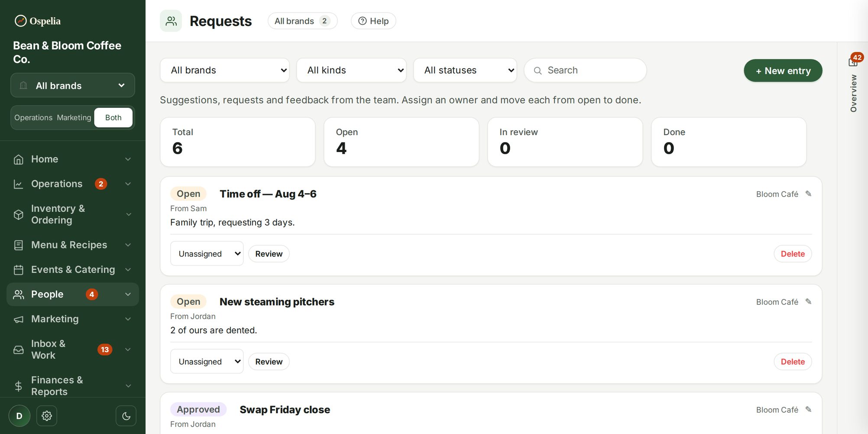The height and width of the screenshot is (434, 868).
Task: Open the All kinds filter dropdown
Action: coord(351,70)
